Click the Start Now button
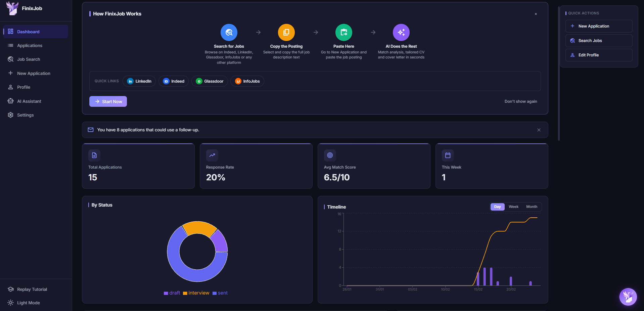 [x=108, y=101]
